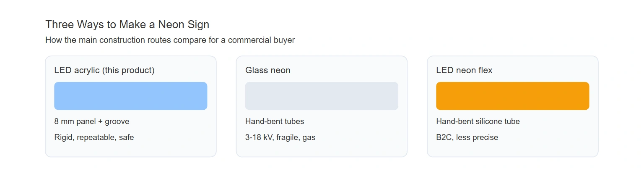The height and width of the screenshot is (169, 644).
Task: Click '(this product)' label in first card
Action: tap(128, 70)
